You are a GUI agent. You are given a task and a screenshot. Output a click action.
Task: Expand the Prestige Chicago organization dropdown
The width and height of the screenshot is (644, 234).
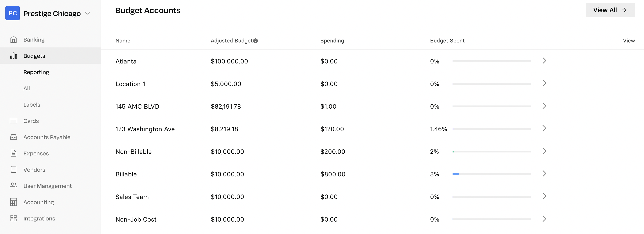click(x=87, y=13)
